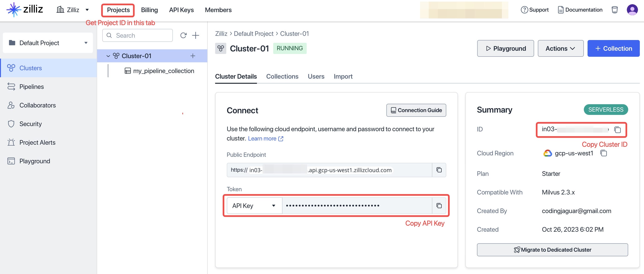644x274 pixels.
Task: Copy the API key token
Action: [439, 206]
